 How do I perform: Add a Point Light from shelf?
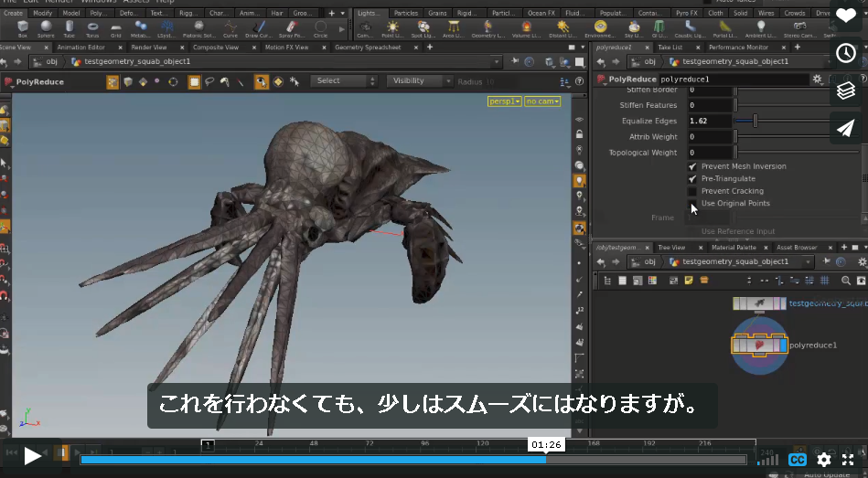point(392,28)
